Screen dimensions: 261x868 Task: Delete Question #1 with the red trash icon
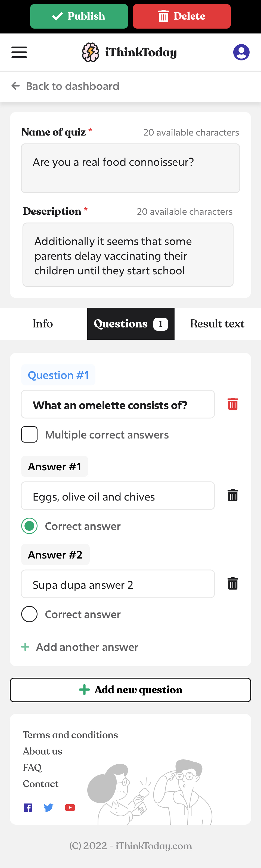point(232,404)
